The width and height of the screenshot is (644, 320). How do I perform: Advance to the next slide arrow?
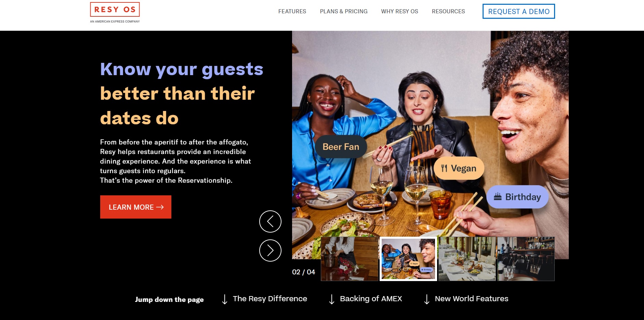[270, 250]
